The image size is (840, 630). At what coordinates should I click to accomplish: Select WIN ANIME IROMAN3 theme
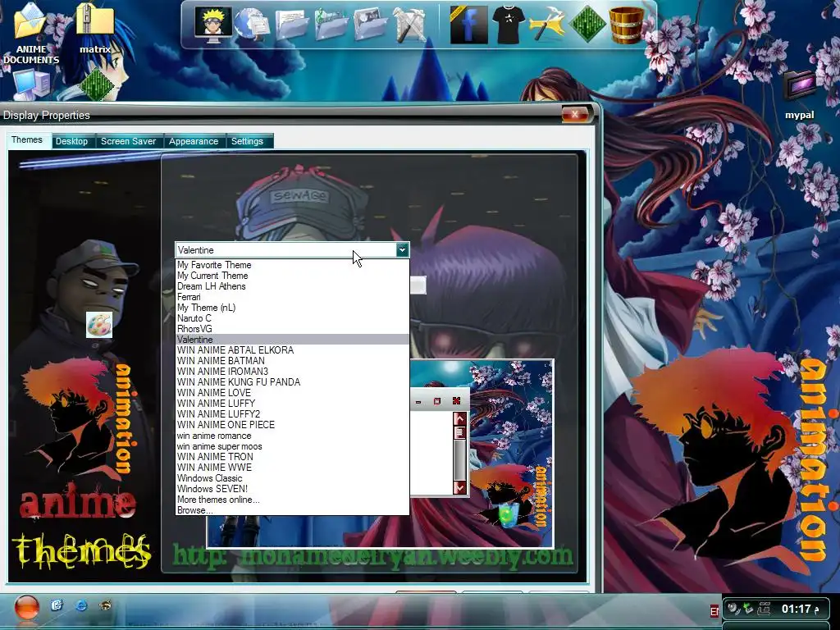(293, 372)
